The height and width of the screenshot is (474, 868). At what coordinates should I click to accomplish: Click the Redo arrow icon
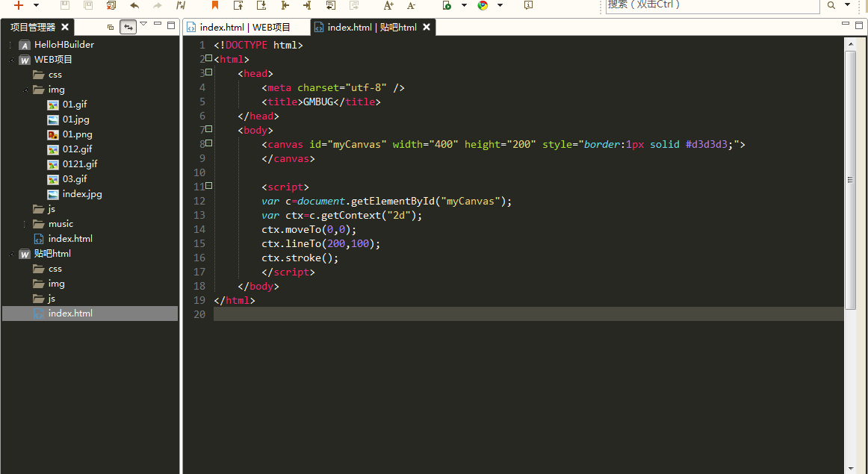pos(158,5)
